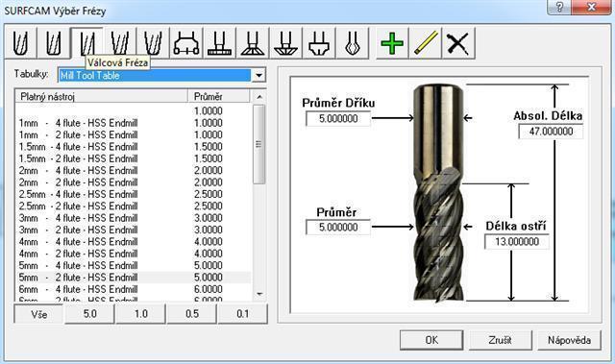
Task: Select 3mm 4 flute HSS Endmill row
Action: 133,218
